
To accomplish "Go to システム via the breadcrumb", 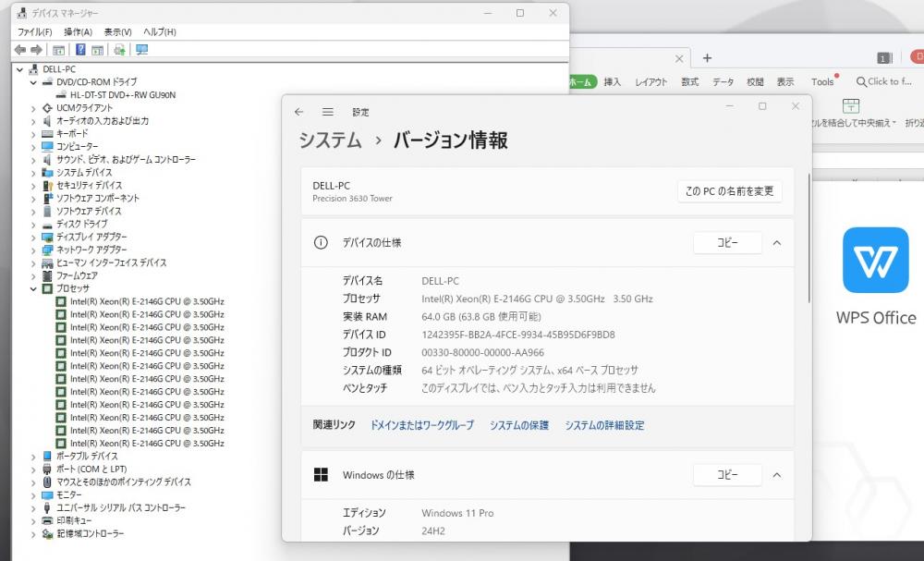I will point(331,140).
